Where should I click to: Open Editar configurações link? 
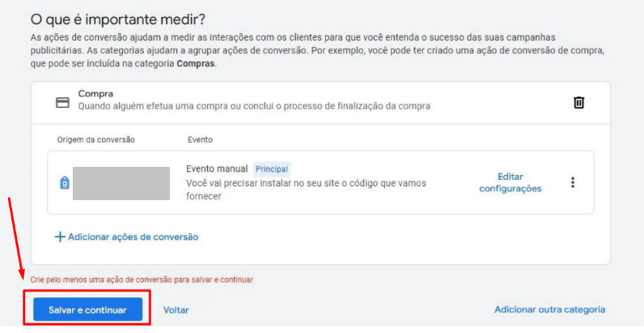pyautogui.click(x=510, y=182)
